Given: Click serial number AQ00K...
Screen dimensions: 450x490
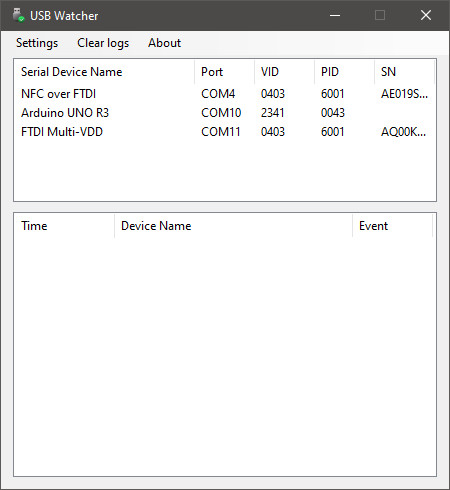Looking at the screenshot, I should pyautogui.click(x=403, y=132).
